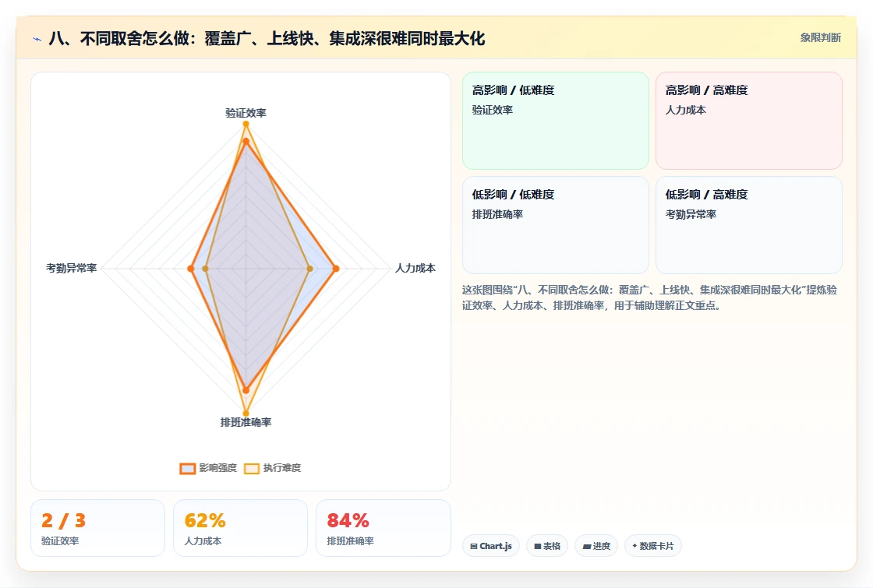Select the 进度 tag
The height and width of the screenshot is (588, 873).
[x=596, y=546]
